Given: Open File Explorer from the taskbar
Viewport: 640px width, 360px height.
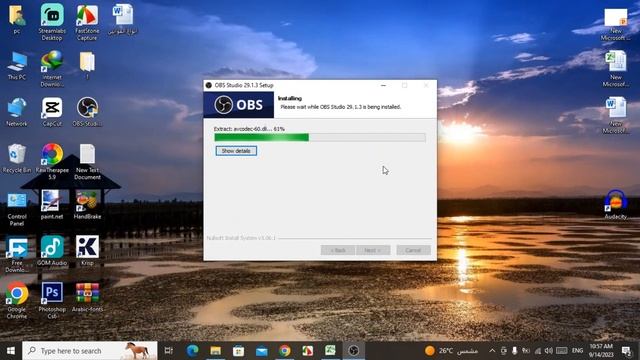Looking at the screenshot, I should [216, 351].
